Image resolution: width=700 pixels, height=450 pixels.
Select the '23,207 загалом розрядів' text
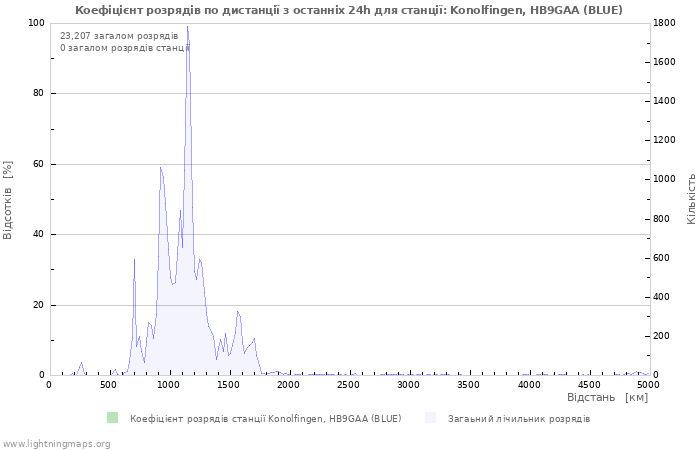(119, 36)
